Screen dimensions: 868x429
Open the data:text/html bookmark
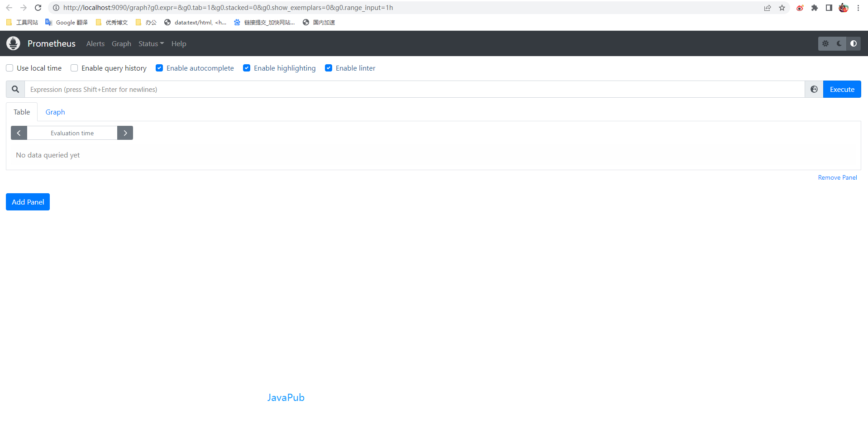point(196,22)
